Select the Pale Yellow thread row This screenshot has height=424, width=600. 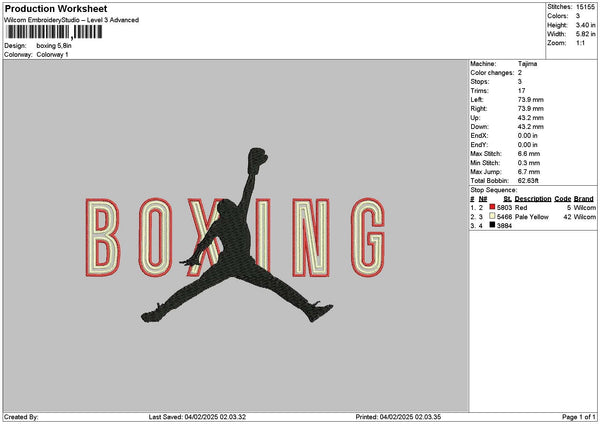(x=531, y=216)
